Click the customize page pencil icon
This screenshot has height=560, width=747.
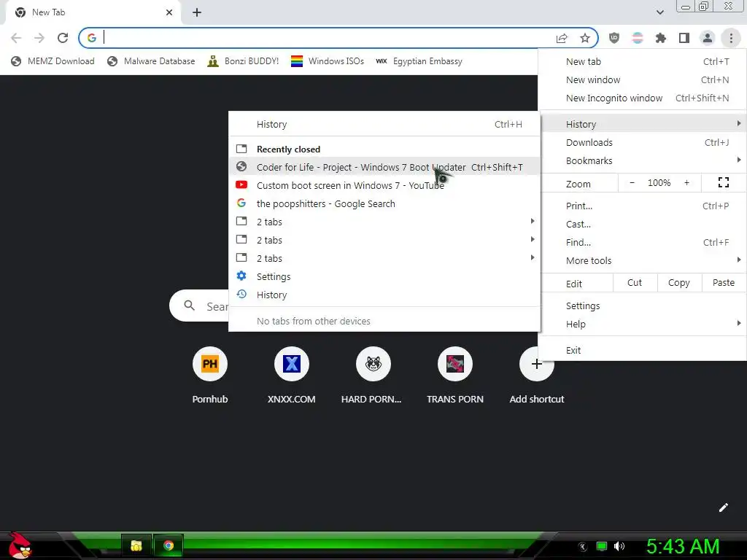coord(723,507)
